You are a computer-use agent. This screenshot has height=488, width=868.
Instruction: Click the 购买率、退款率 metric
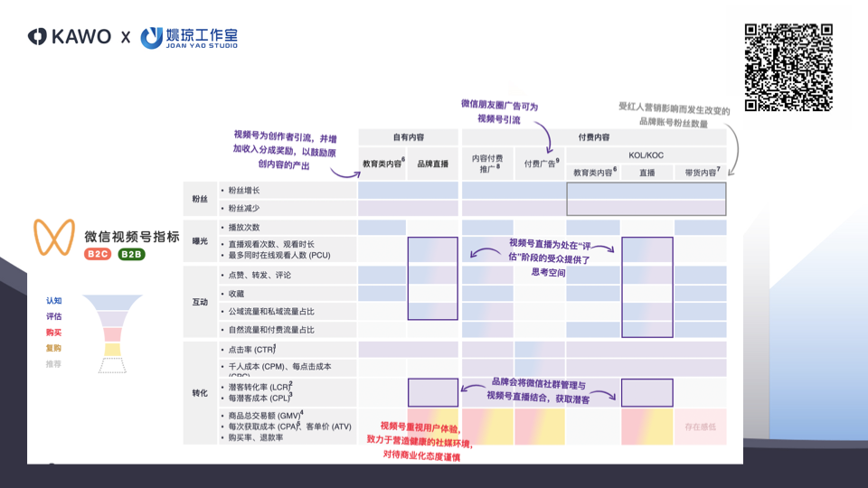pyautogui.click(x=256, y=437)
